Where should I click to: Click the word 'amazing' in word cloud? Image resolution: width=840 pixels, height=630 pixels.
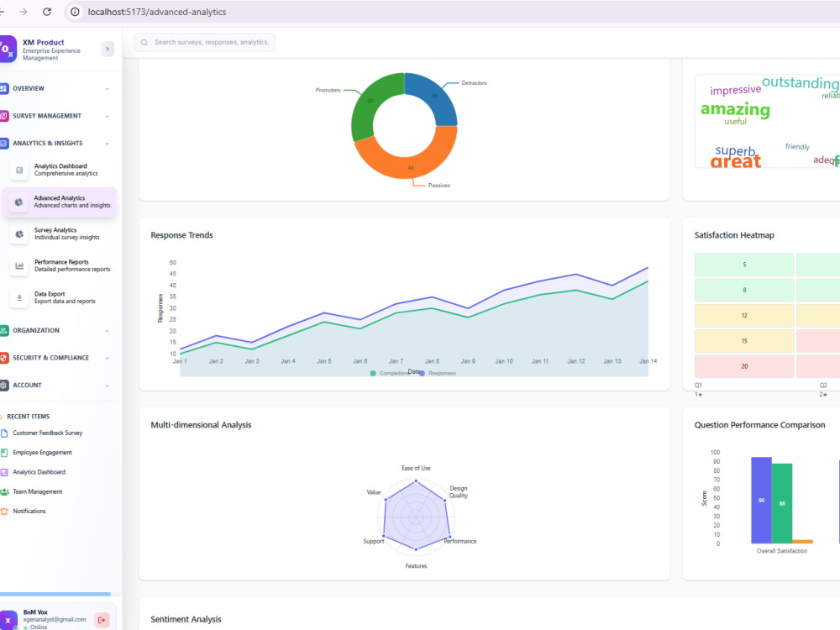coord(735,109)
